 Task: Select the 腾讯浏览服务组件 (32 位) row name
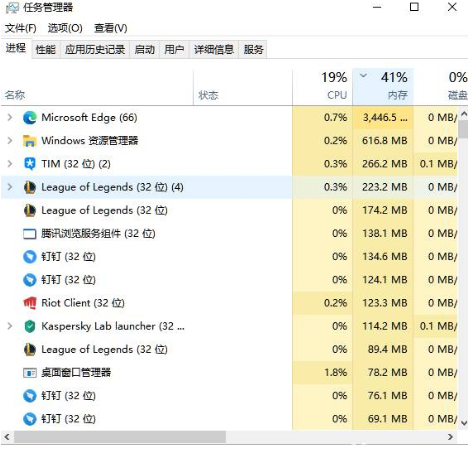click(98, 234)
